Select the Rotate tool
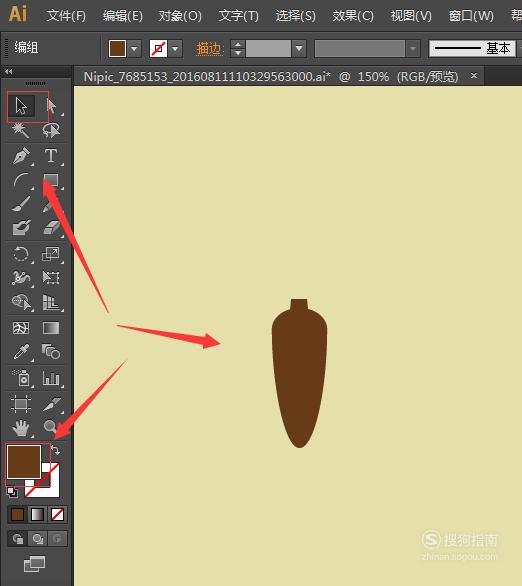The image size is (522, 586). [x=21, y=254]
